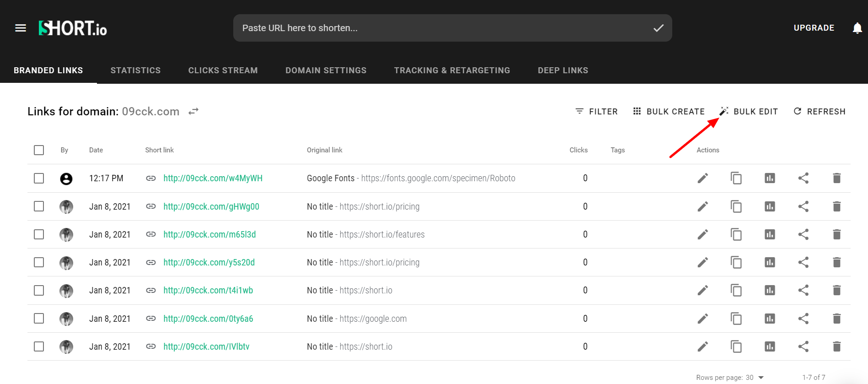Select the checkbox for the w4MyWH link
The width and height of the screenshot is (868, 384).
pyautogui.click(x=39, y=178)
